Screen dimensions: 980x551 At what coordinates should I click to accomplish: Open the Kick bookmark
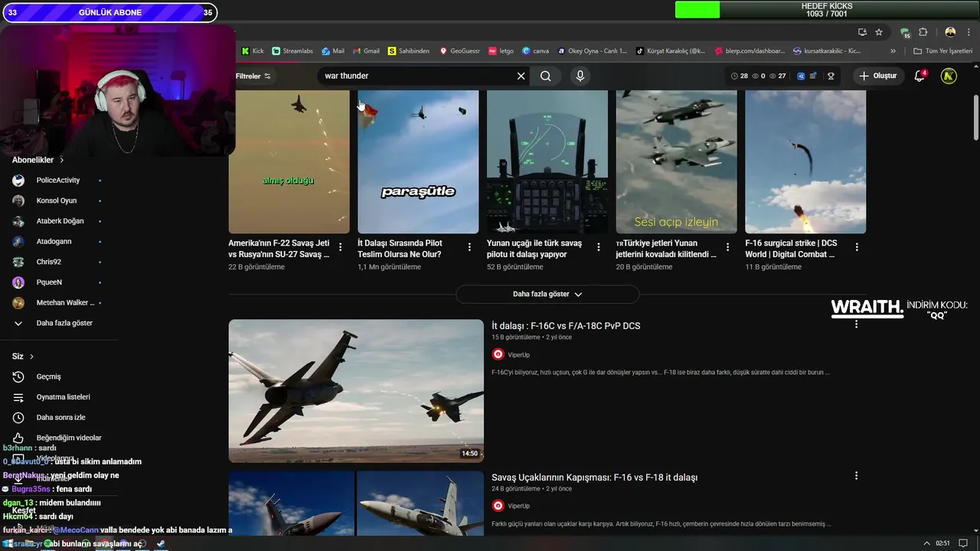[x=253, y=51]
